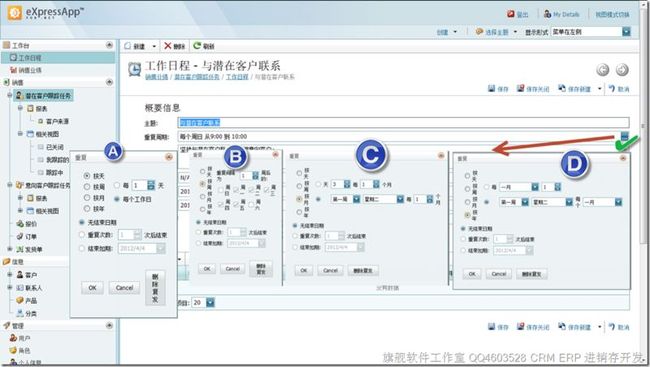Image resolution: width=650 pixels, height=367 pixels.
Task: Click the 选择主题 theme chooser icon
Action: (479, 32)
